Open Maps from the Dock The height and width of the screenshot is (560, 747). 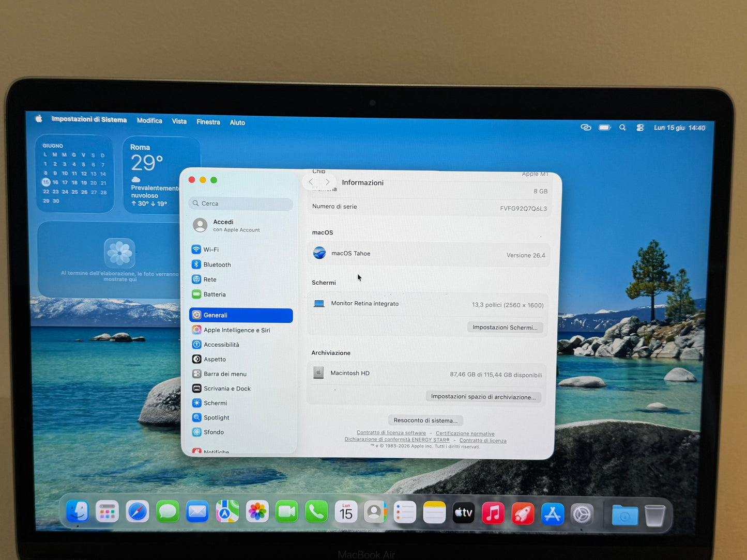click(227, 512)
